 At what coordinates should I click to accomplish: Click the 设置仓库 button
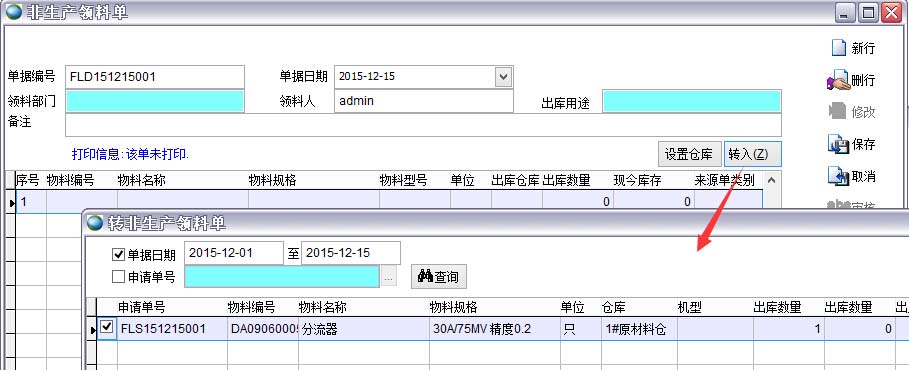pos(689,154)
